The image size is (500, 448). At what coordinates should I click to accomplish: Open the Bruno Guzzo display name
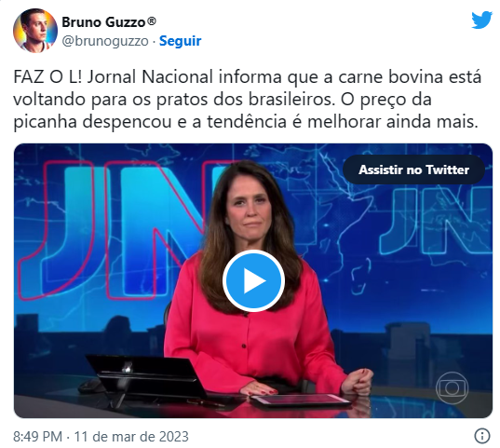pos(103,22)
